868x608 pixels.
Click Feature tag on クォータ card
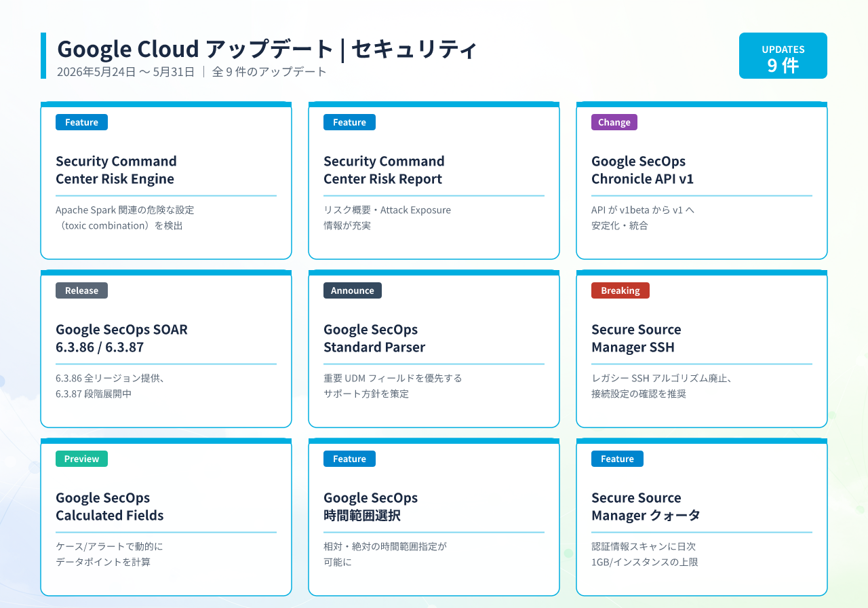617,459
